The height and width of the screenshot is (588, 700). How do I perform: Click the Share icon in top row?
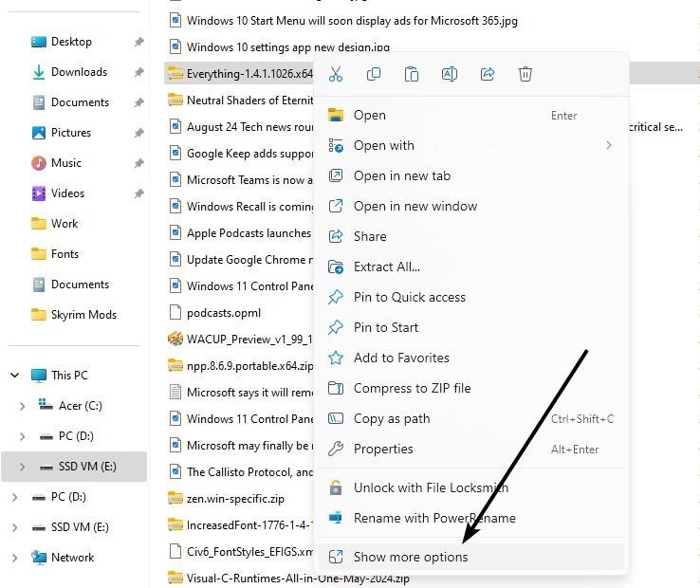(487, 74)
